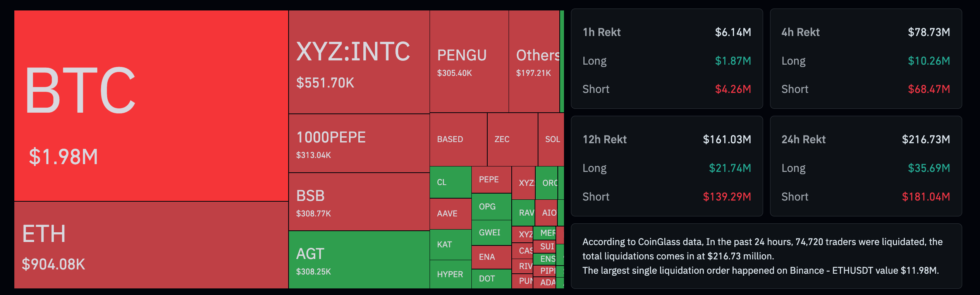980x295 pixels.
Task: Click the green HYPER tile
Action: point(450,274)
